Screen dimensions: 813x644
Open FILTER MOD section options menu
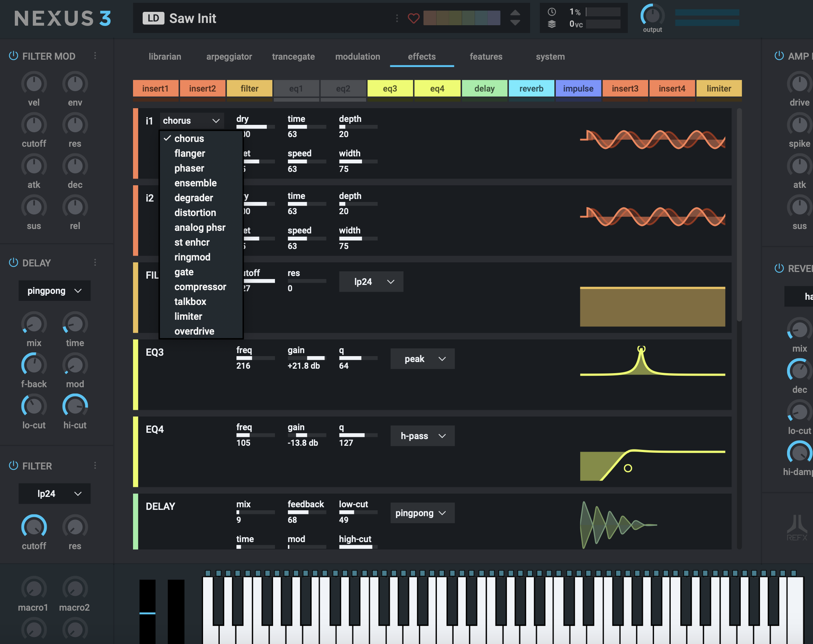pyautogui.click(x=95, y=56)
